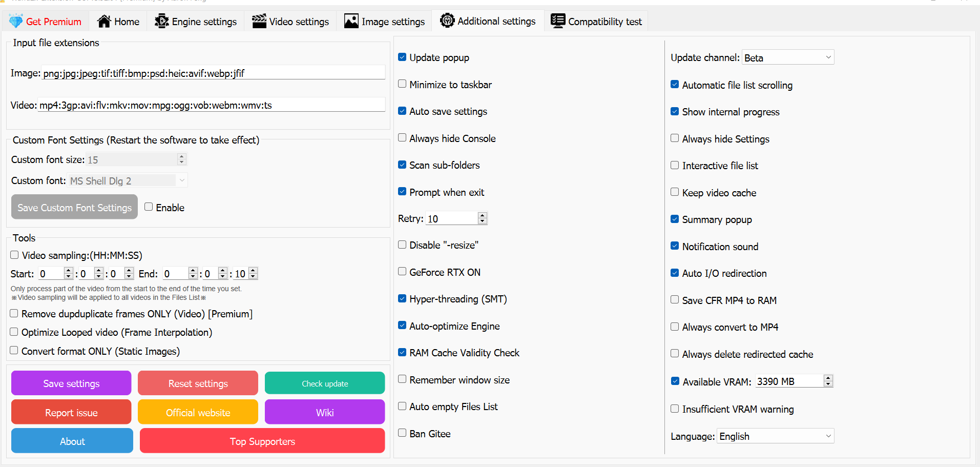Disable Notification sound checkbox
The height and width of the screenshot is (467, 980).
(x=675, y=246)
